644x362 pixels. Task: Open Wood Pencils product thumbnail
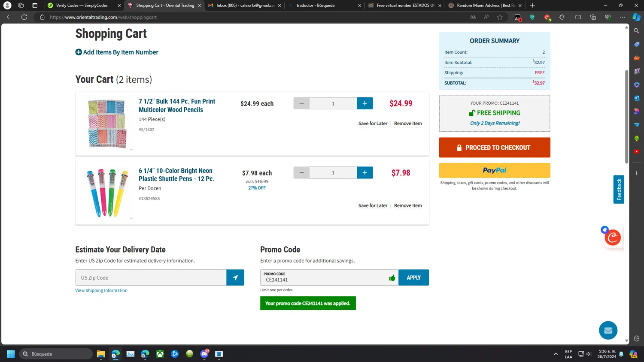point(107,124)
